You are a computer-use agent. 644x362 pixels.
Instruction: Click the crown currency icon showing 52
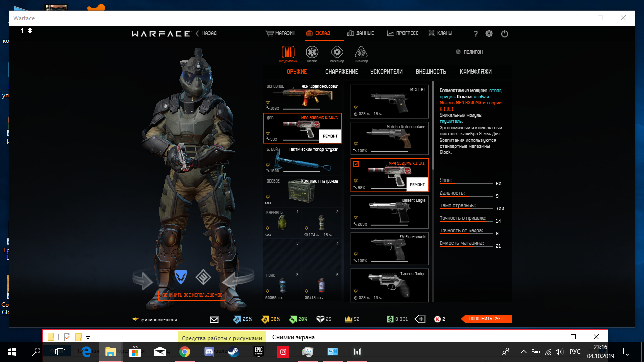348,319
